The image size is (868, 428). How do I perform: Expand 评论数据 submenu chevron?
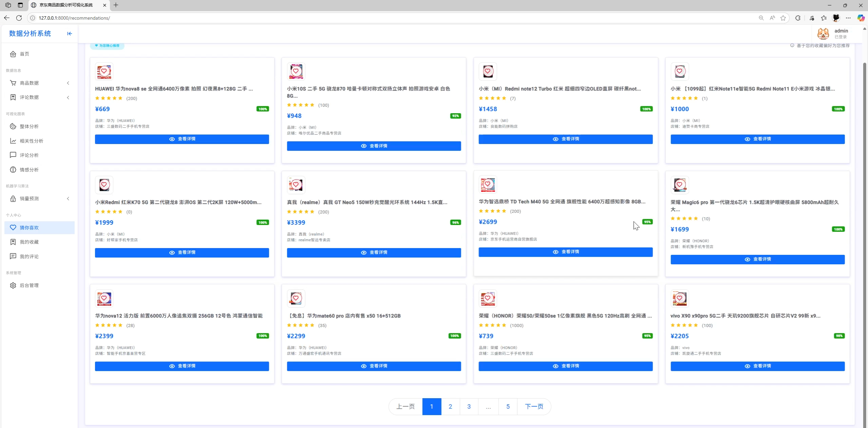(68, 98)
